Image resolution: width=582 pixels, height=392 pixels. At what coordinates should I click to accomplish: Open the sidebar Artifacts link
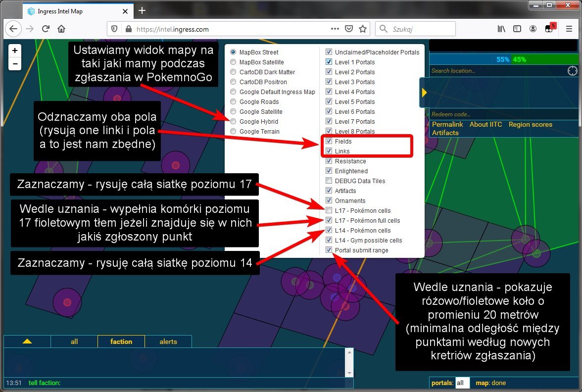(x=445, y=133)
